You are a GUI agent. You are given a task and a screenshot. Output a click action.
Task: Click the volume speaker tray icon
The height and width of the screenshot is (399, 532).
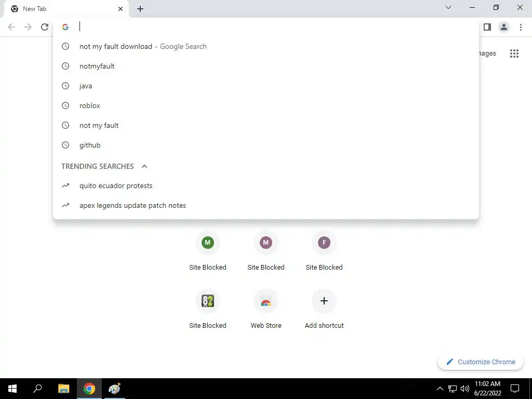[x=465, y=389]
